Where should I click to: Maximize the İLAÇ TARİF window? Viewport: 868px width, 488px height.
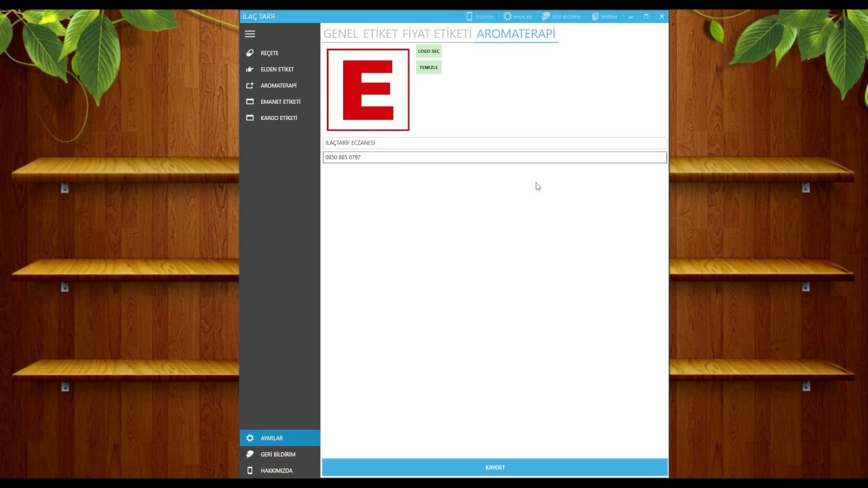pos(646,16)
